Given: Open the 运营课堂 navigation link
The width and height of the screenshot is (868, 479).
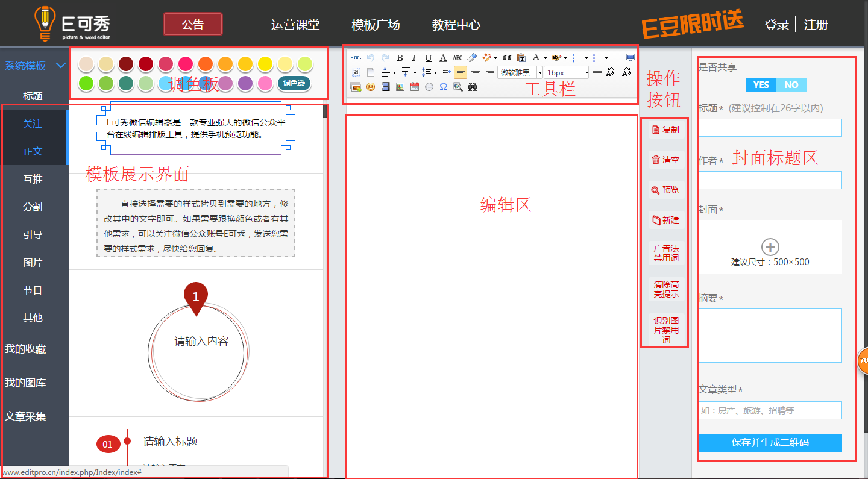Looking at the screenshot, I should [x=295, y=25].
